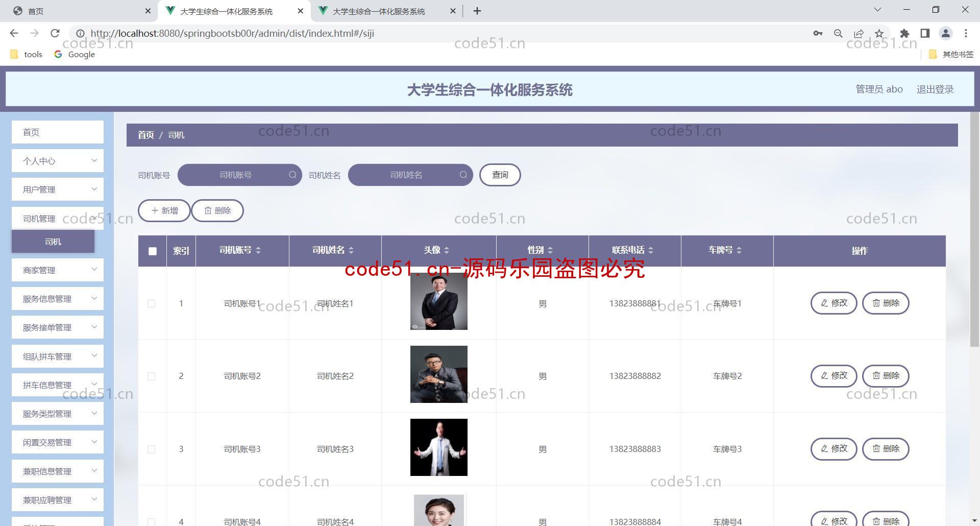The image size is (980, 526).
Task: Open the avatar thumbnail of 司机姓名3
Action: tap(439, 447)
